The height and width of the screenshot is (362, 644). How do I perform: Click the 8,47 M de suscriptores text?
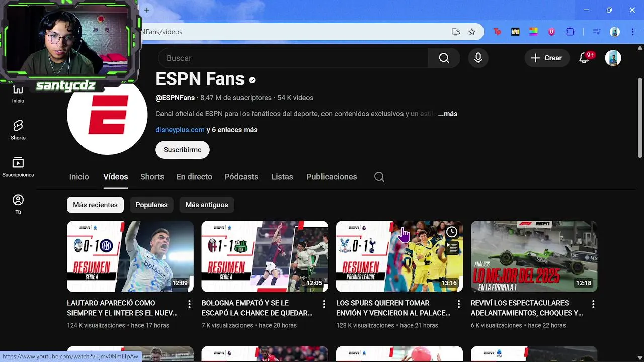click(236, 98)
